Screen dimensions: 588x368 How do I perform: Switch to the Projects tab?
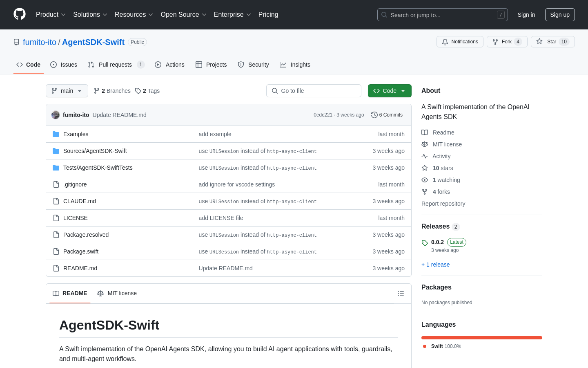pyautogui.click(x=211, y=65)
